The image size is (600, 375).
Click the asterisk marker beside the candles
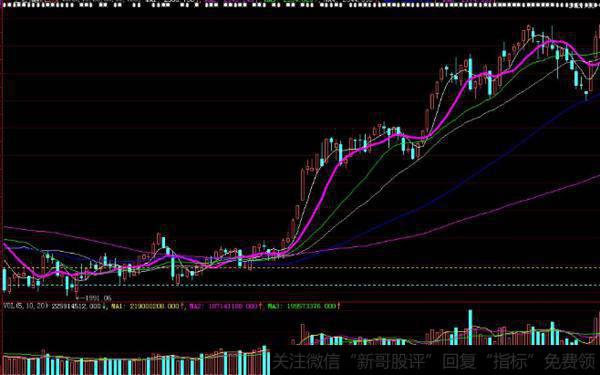click(x=456, y=77)
